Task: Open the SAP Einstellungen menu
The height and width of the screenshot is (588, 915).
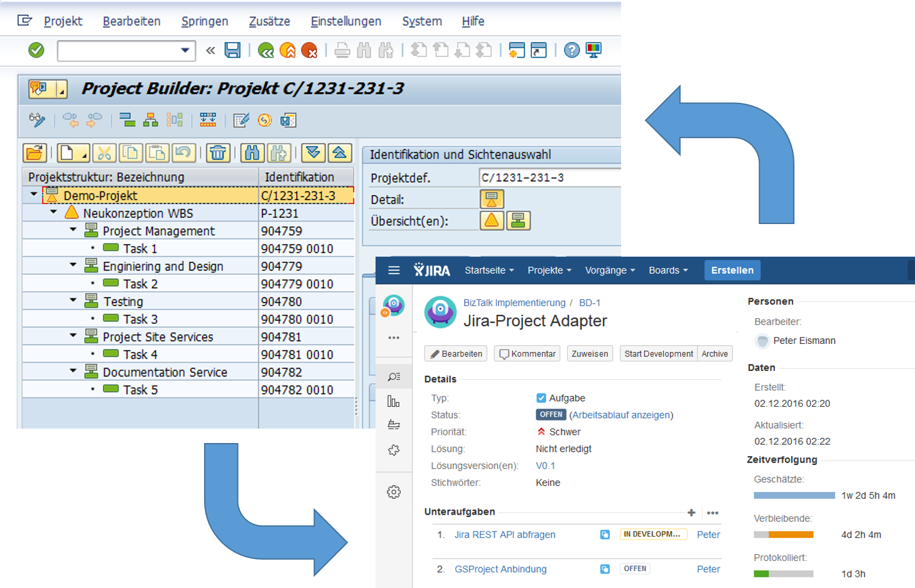Action: [346, 21]
